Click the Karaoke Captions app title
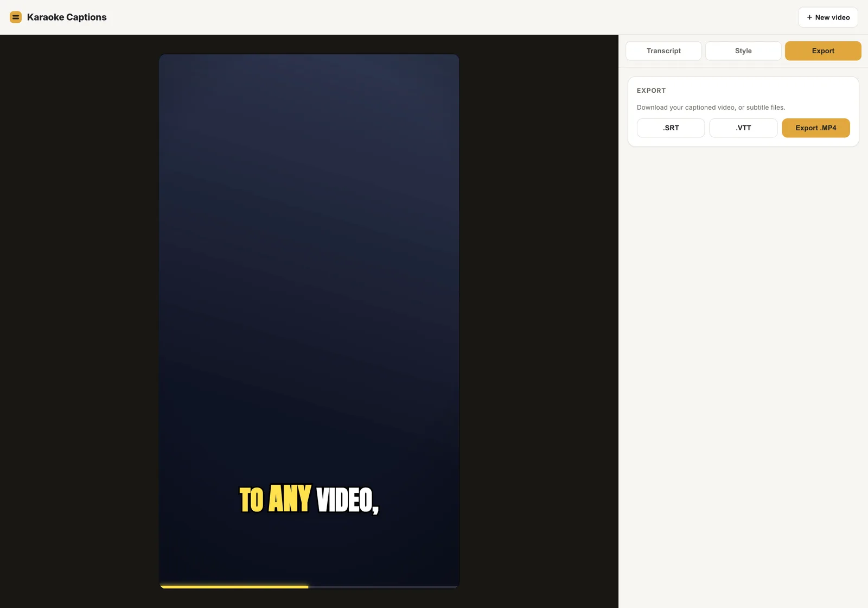This screenshot has height=608, width=868. [67, 17]
